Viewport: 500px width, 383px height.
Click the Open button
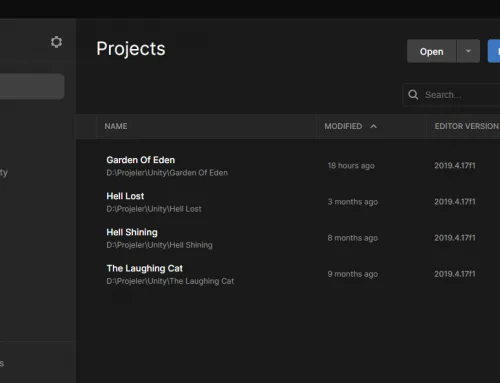click(431, 51)
